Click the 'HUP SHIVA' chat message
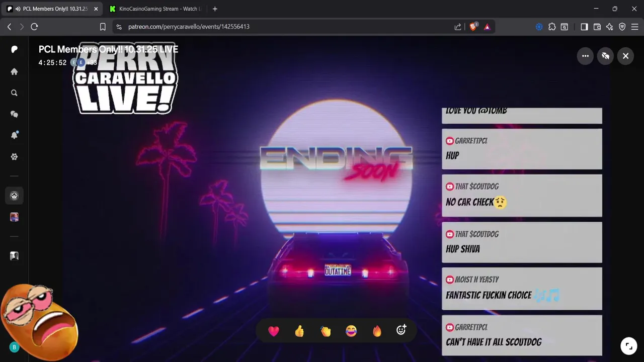Viewport: 644px width, 362px height. (522, 242)
